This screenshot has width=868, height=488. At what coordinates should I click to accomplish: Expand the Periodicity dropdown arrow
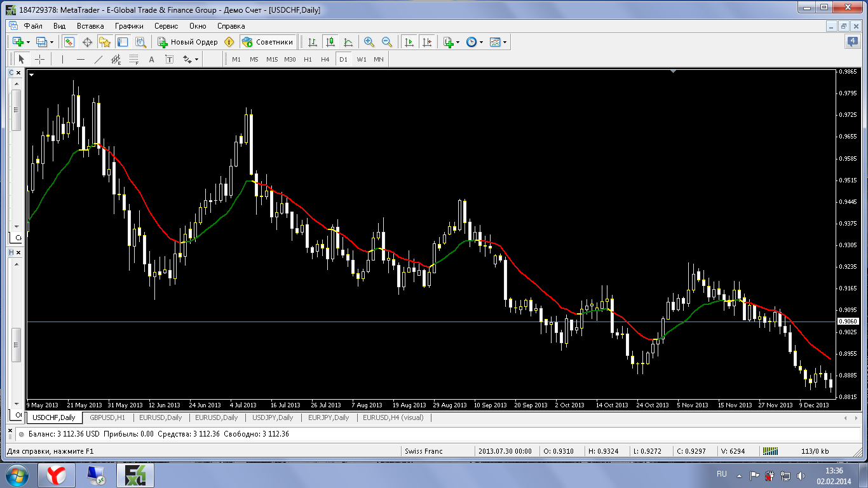click(482, 42)
